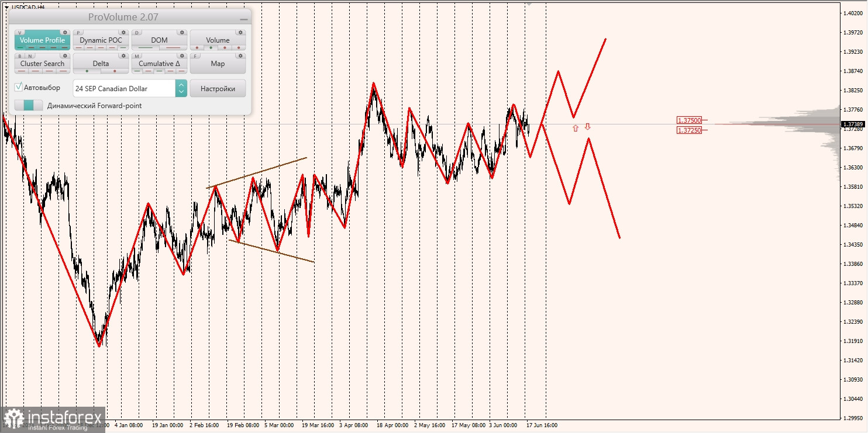
Task: Click the 4 Jan 08:00 date label
Action: 130,425
